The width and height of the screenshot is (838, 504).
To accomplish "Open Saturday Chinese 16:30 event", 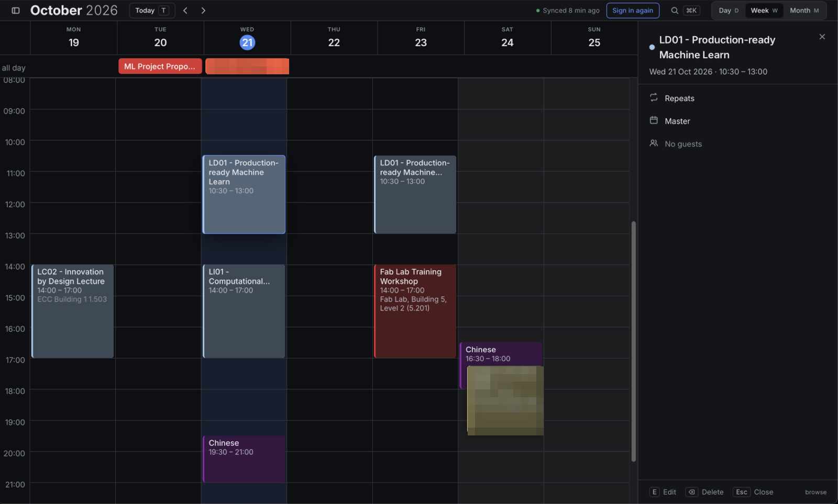I will tap(501, 354).
